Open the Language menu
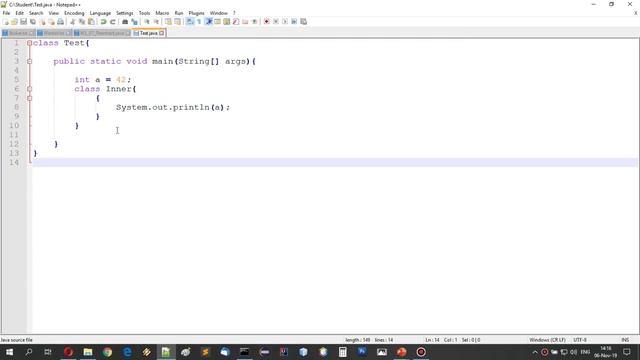Image resolution: width=640 pixels, height=360 pixels. coord(100,13)
